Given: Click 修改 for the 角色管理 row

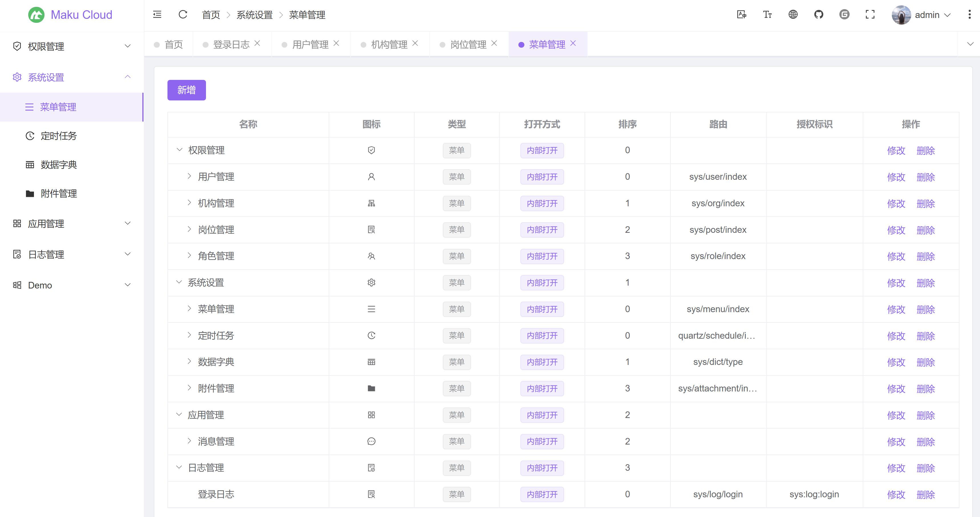Looking at the screenshot, I should [896, 257].
